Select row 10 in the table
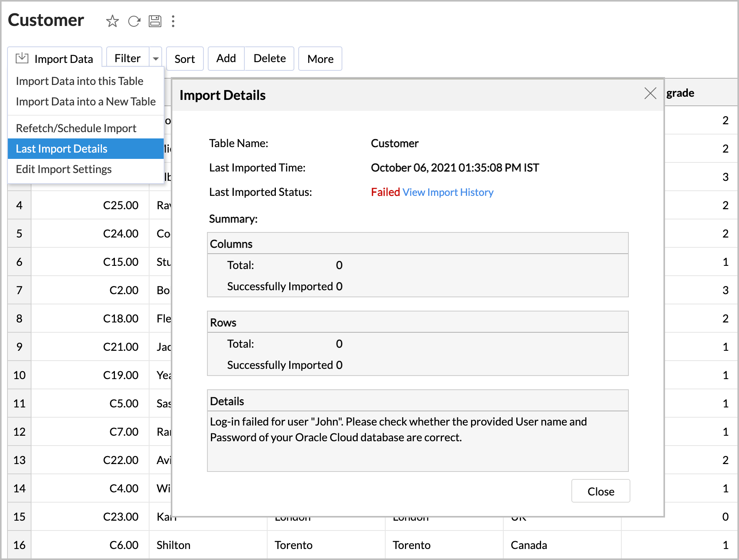This screenshot has height=560, width=739. pos(19,375)
